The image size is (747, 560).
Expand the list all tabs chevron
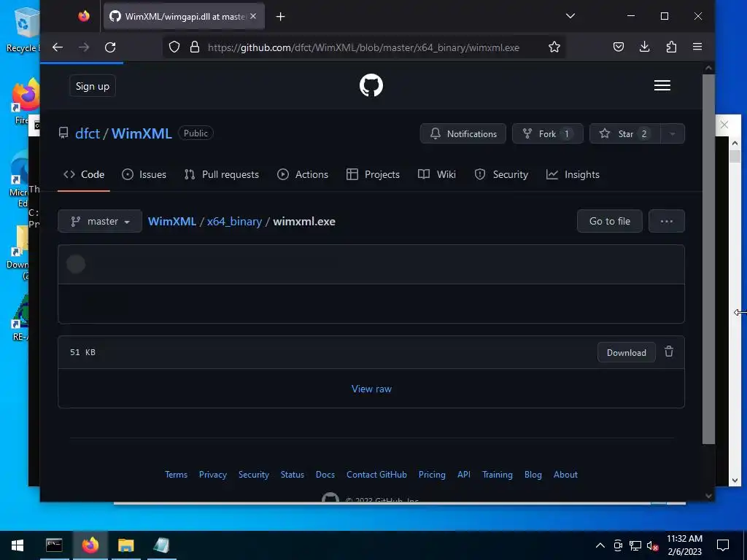pos(570,16)
